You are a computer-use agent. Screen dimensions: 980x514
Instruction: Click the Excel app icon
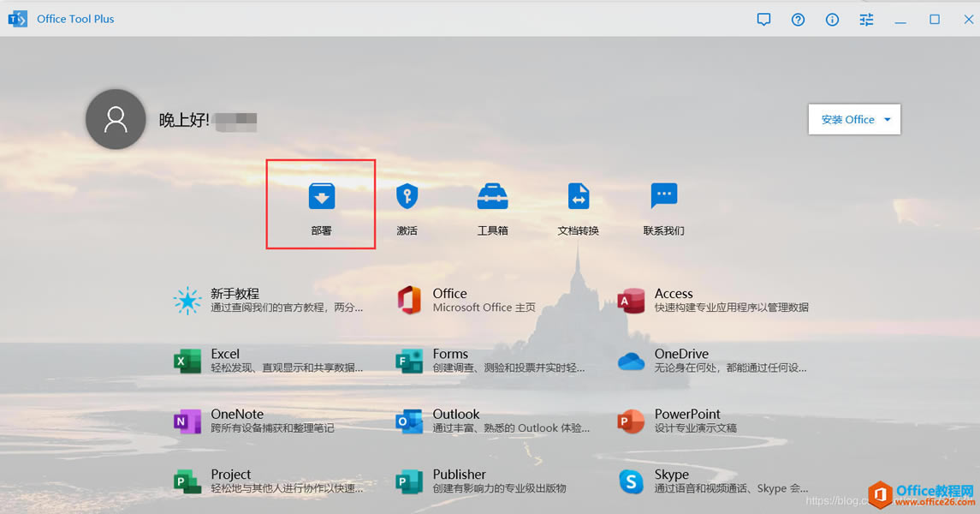click(187, 361)
